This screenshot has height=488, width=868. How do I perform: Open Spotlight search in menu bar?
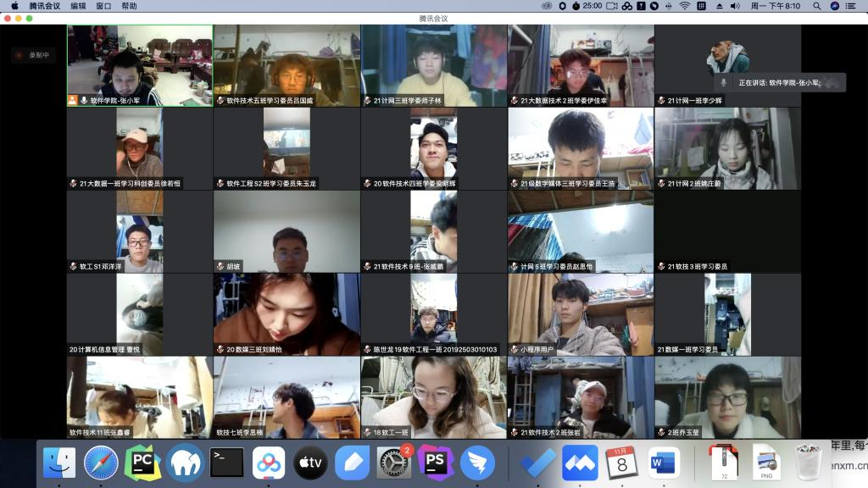click(816, 6)
